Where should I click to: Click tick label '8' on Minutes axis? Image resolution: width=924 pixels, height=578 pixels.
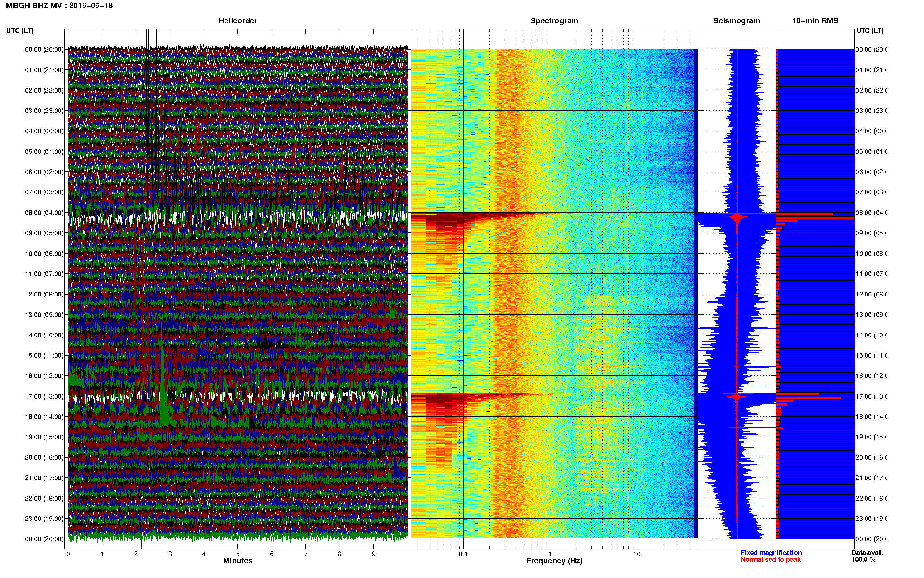340,554
